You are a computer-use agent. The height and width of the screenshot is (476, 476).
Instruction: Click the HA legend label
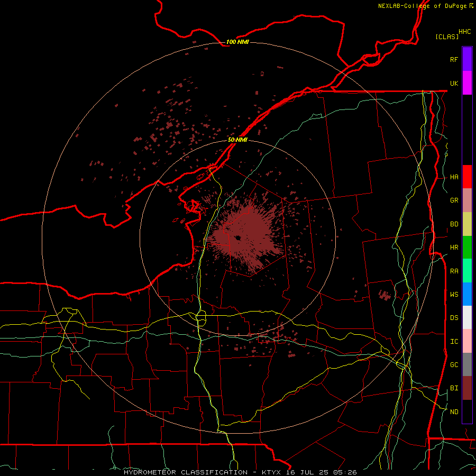pyautogui.click(x=454, y=177)
